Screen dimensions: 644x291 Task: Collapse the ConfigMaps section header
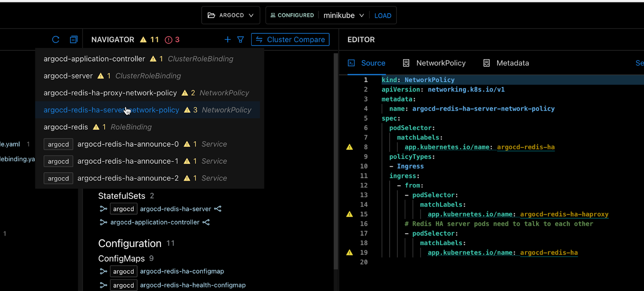121,258
